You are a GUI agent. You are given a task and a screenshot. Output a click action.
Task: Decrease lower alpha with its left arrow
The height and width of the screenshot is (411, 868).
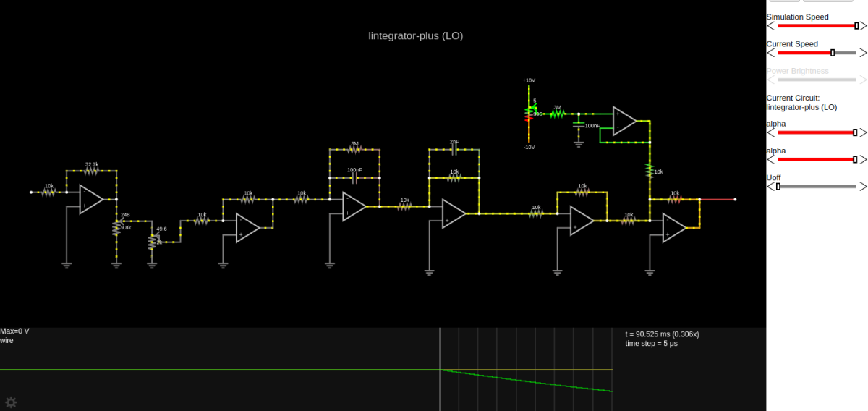click(771, 159)
